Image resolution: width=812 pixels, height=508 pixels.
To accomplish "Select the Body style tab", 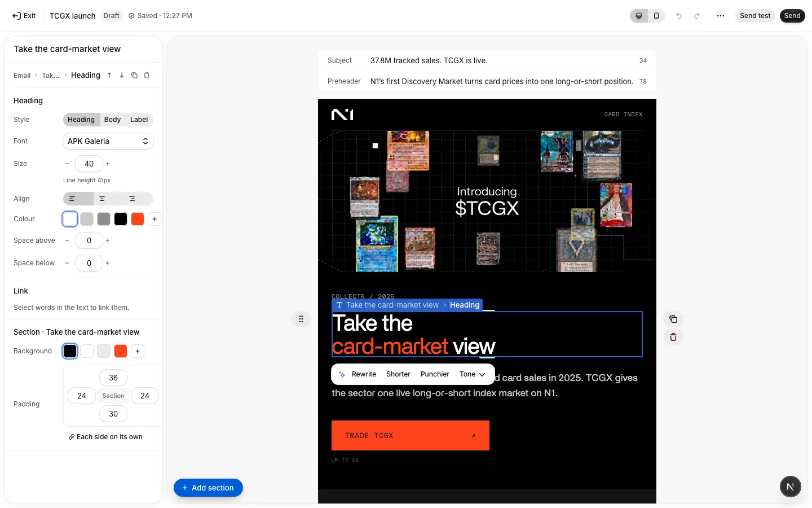I will 112,120.
